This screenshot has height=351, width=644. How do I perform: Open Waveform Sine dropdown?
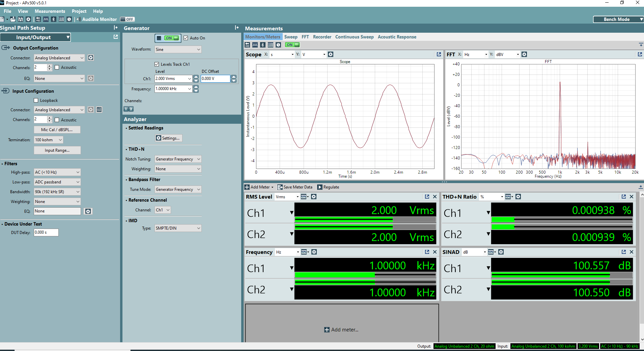(x=178, y=49)
